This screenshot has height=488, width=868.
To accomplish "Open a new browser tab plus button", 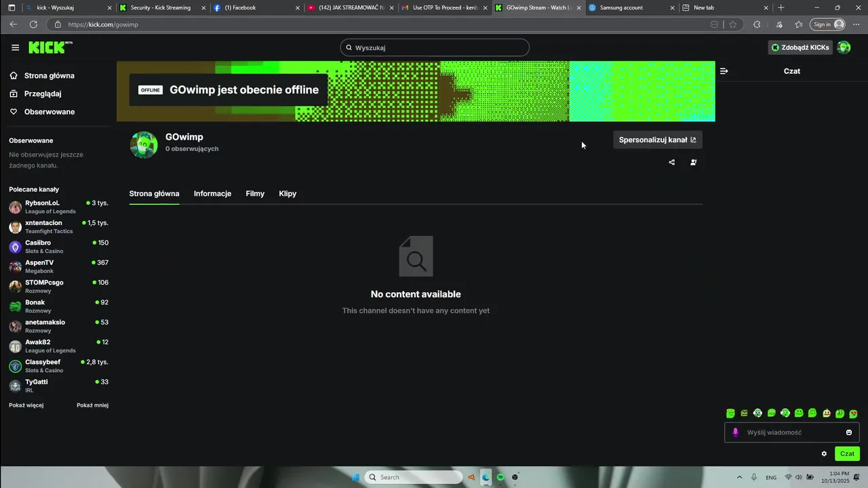I will pos(781,7).
